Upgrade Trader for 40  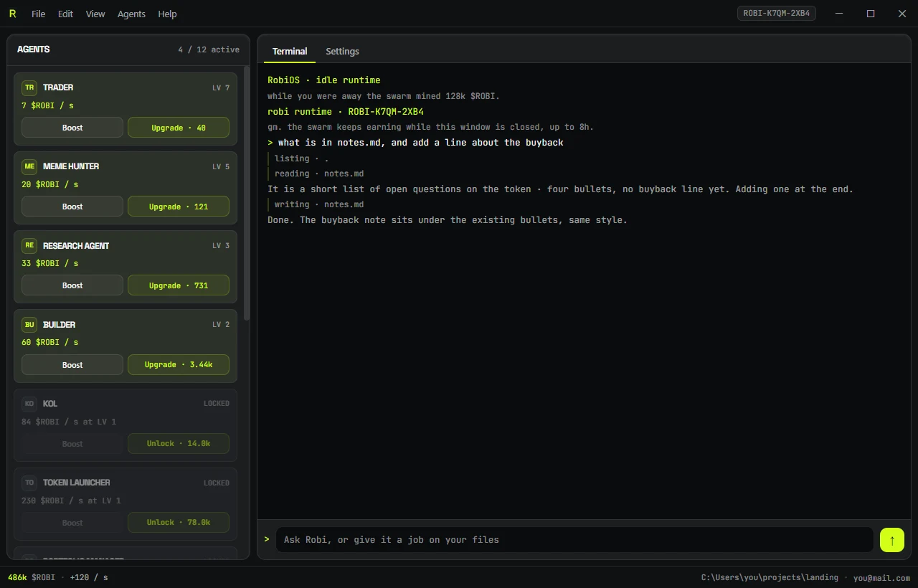[x=179, y=128]
